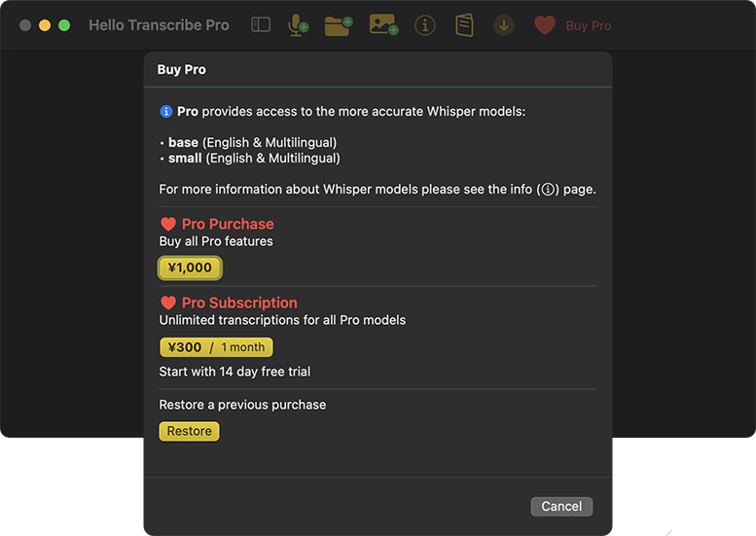Click the Hello Transcribe Pro window title
The height and width of the screenshot is (536, 756).
coord(159,25)
